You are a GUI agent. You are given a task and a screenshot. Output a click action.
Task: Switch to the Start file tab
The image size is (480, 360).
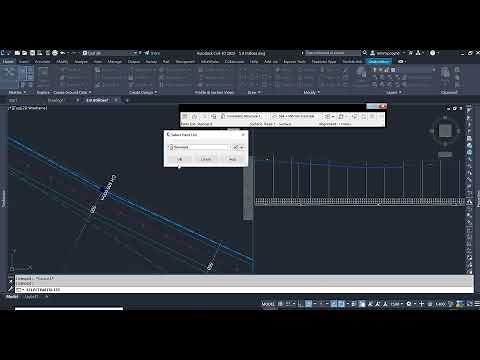coord(13,100)
